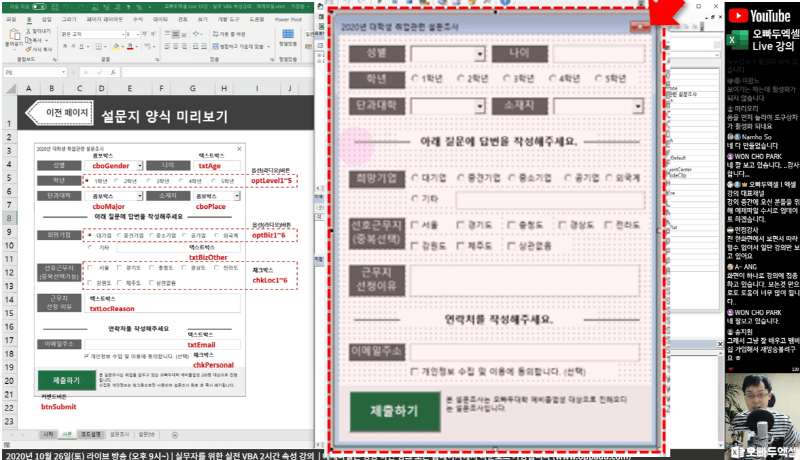This screenshot has height=460, width=800.
Task: Open the 파일 menu tab
Action: click(11, 19)
